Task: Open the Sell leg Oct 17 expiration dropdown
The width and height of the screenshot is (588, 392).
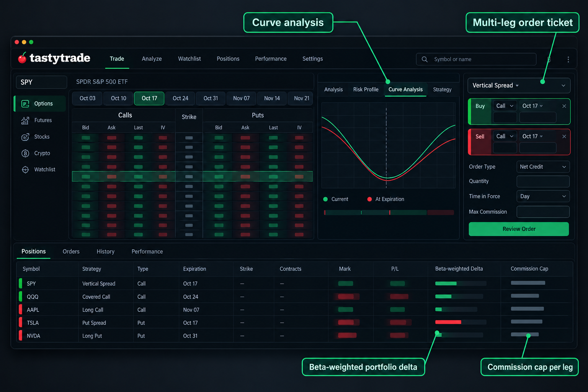Action: [x=532, y=136]
